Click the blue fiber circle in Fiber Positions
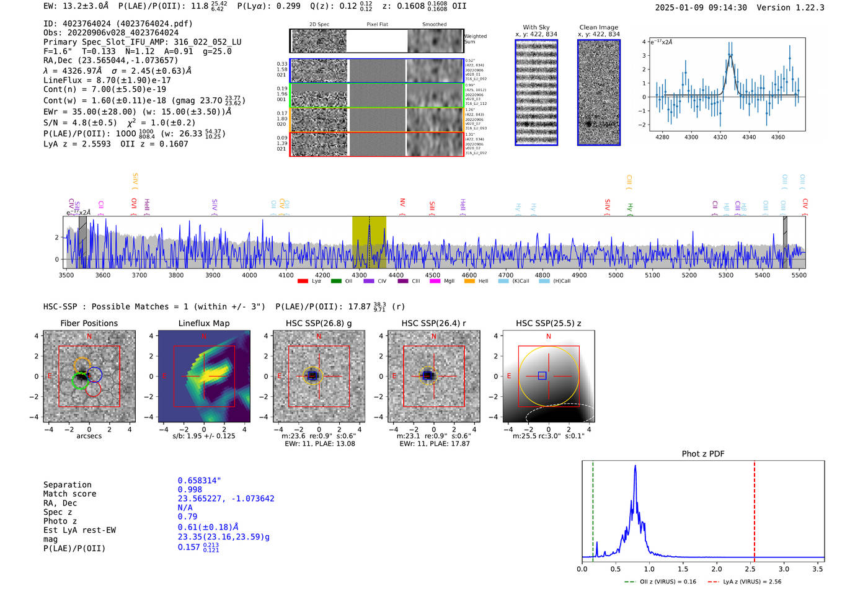 (94, 375)
